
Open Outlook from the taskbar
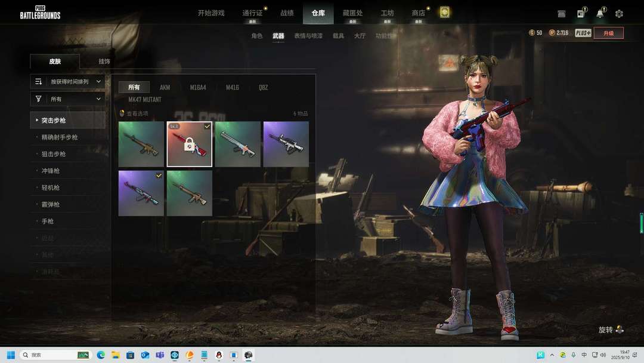coord(145,355)
